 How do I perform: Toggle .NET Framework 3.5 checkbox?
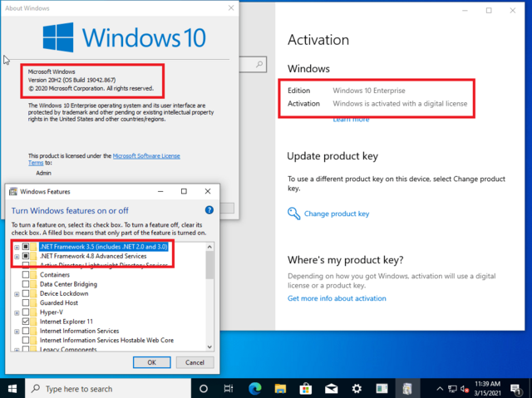click(x=26, y=247)
